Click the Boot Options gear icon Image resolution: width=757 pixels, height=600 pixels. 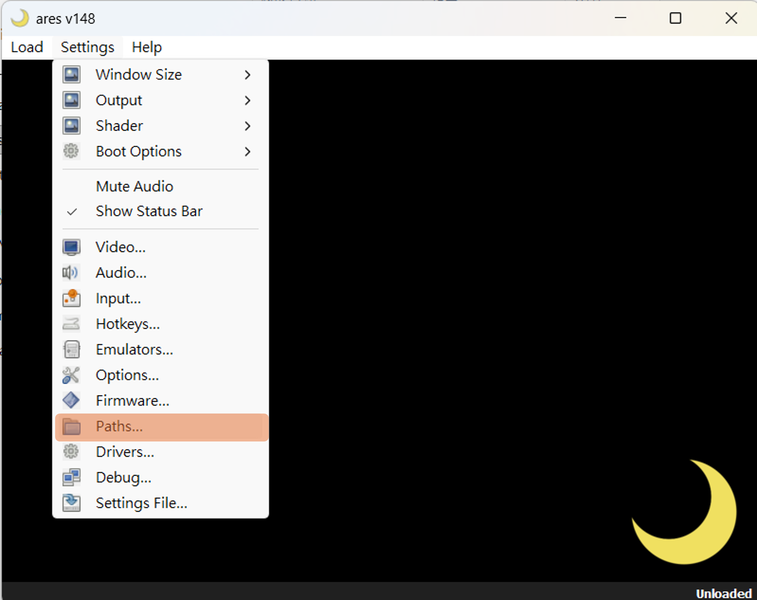click(x=71, y=151)
